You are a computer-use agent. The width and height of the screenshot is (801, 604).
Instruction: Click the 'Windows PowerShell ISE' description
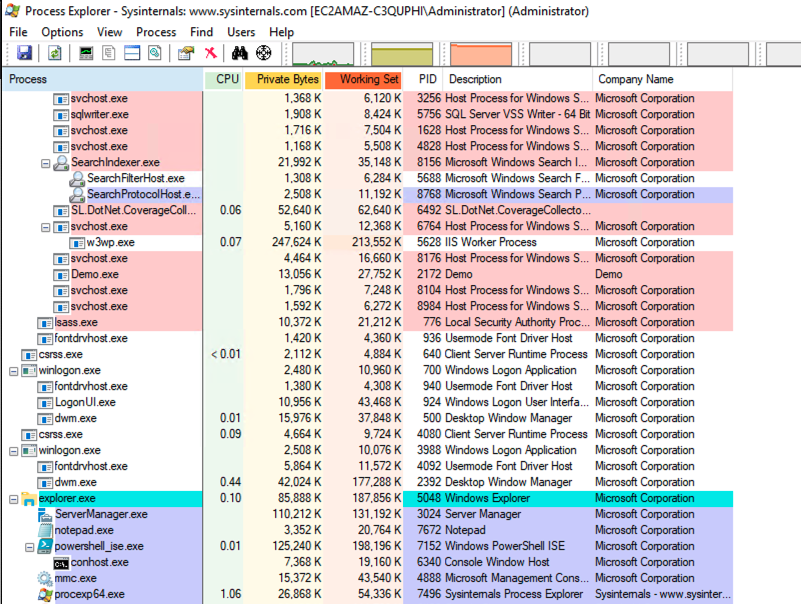pyautogui.click(x=505, y=546)
